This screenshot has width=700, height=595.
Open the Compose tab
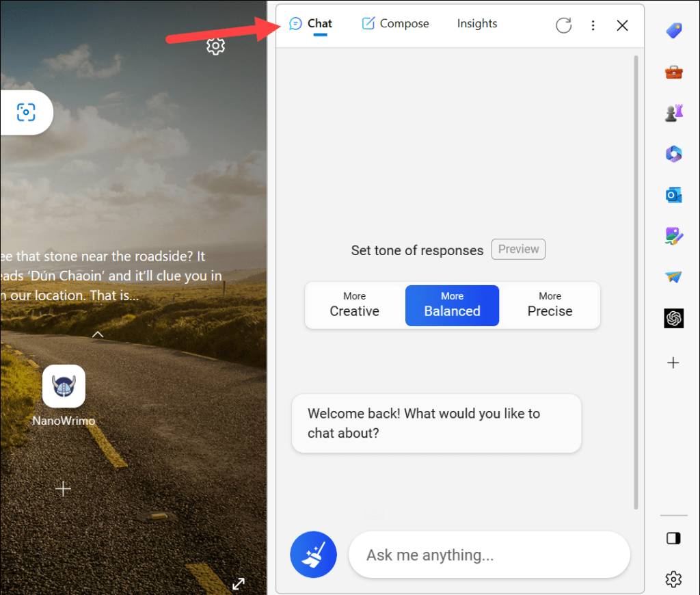coord(395,24)
